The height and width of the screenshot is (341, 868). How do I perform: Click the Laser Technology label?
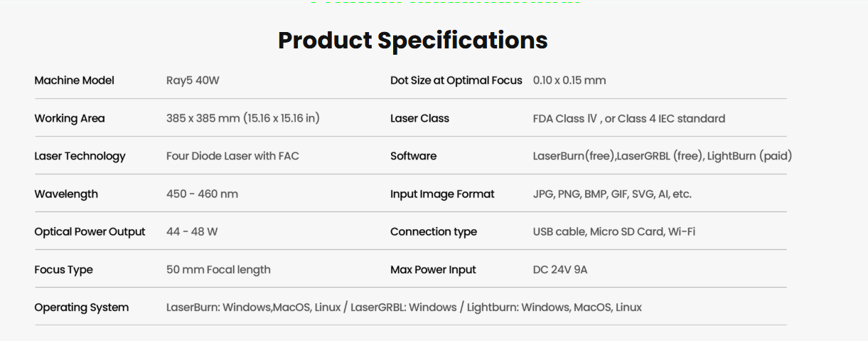(80, 156)
